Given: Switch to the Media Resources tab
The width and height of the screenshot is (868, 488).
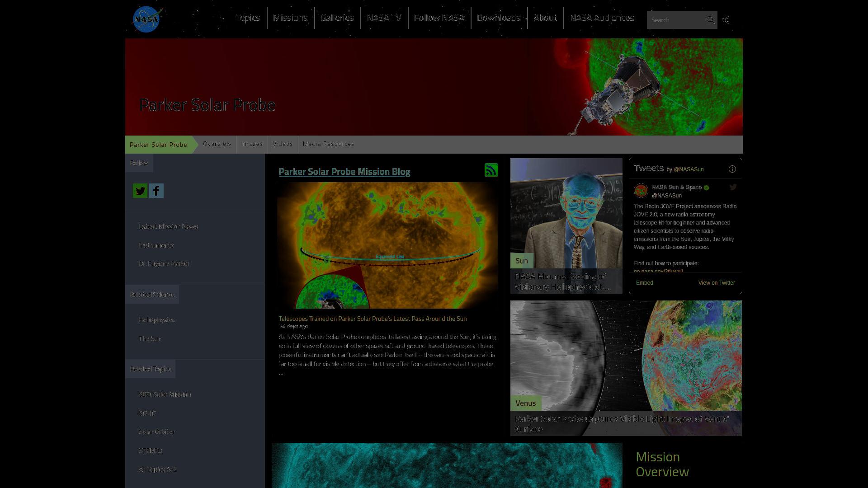Looking at the screenshot, I should [329, 144].
